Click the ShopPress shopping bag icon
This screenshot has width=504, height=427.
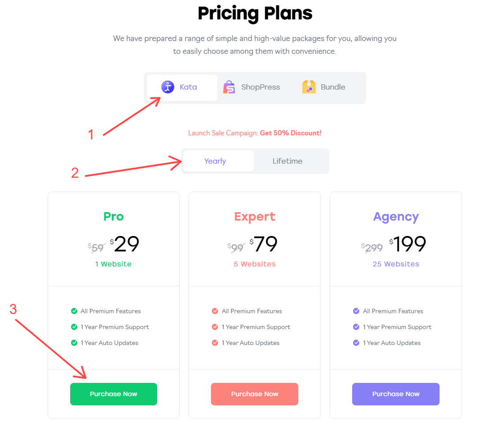tap(229, 87)
